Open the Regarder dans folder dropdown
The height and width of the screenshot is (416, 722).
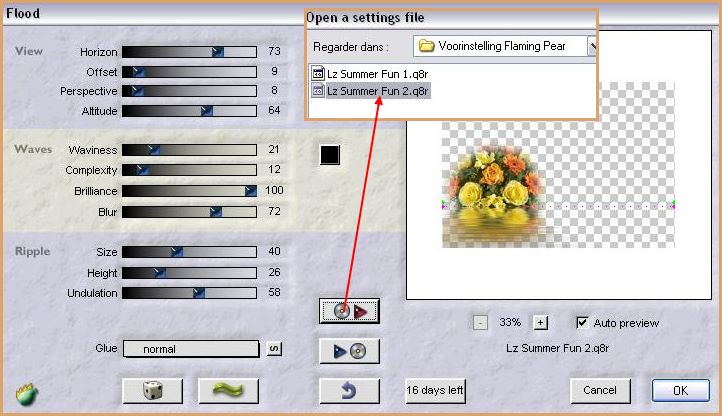click(x=593, y=46)
